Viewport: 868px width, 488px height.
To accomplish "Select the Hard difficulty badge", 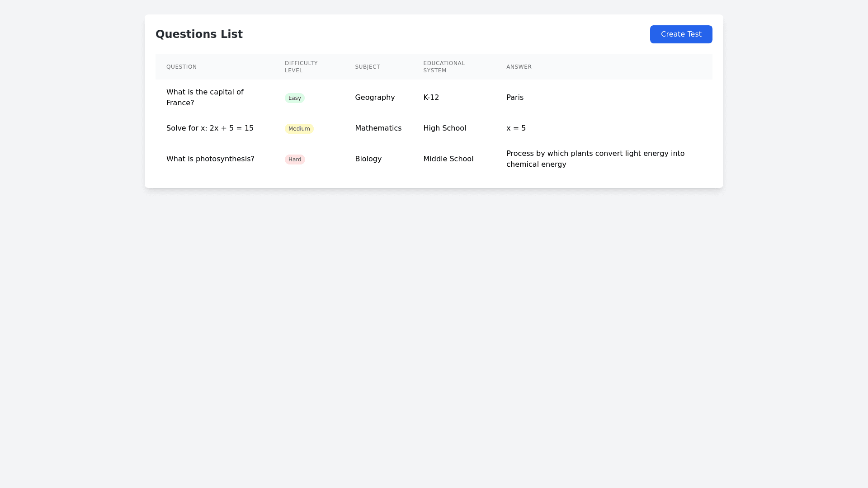I will [295, 160].
